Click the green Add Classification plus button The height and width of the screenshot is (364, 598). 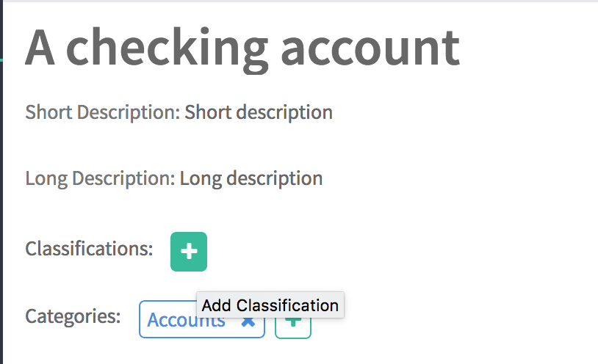point(189,252)
